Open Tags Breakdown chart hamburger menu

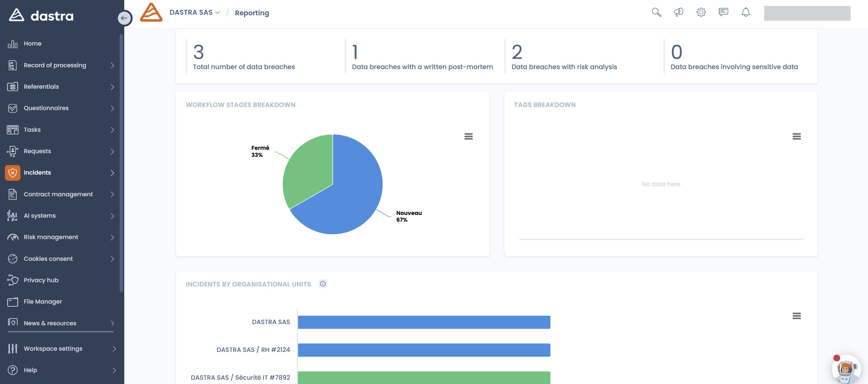point(796,136)
